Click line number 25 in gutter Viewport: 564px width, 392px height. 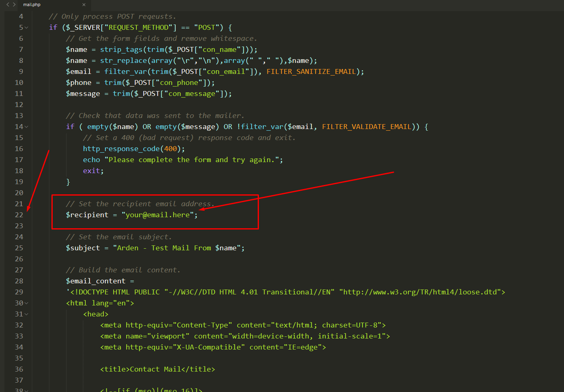coord(19,248)
